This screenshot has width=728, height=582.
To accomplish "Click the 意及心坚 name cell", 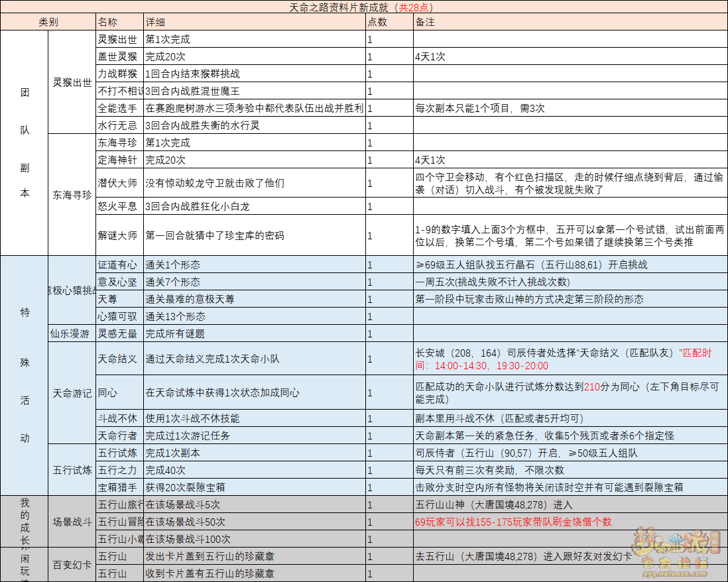I will point(120,282).
